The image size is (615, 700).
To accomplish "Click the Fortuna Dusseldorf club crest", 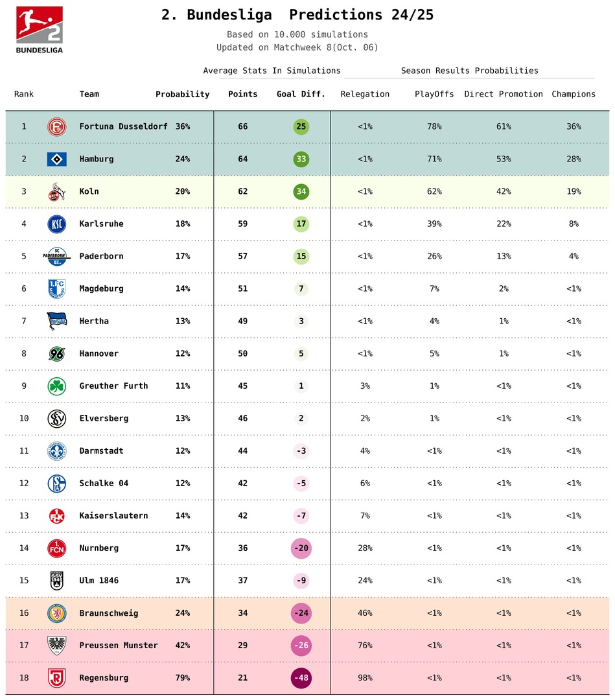I will pyautogui.click(x=56, y=126).
